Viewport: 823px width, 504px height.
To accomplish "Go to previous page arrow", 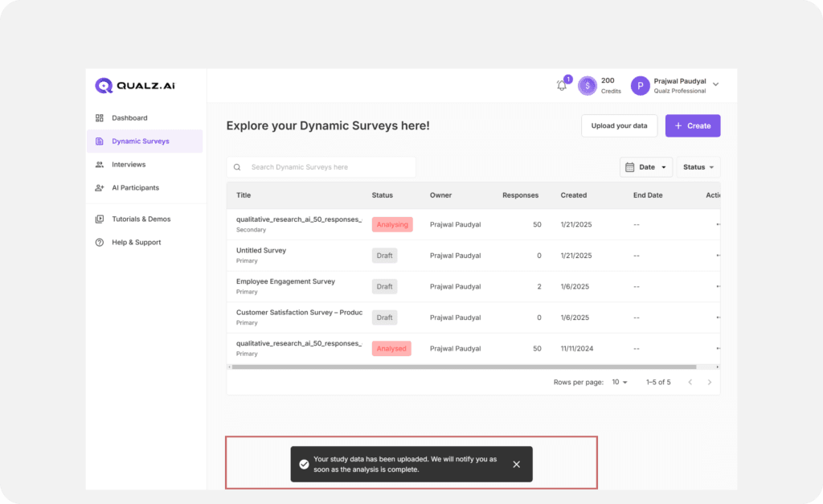I will click(690, 382).
